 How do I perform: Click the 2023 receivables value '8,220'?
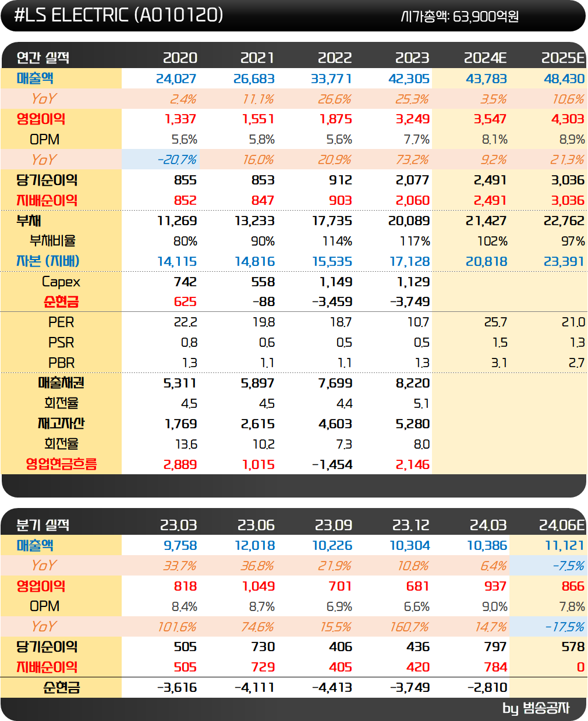tap(413, 383)
